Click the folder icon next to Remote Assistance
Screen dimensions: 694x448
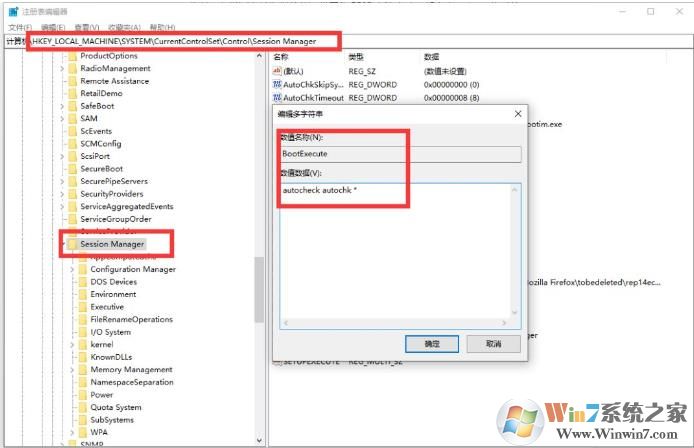[73, 81]
